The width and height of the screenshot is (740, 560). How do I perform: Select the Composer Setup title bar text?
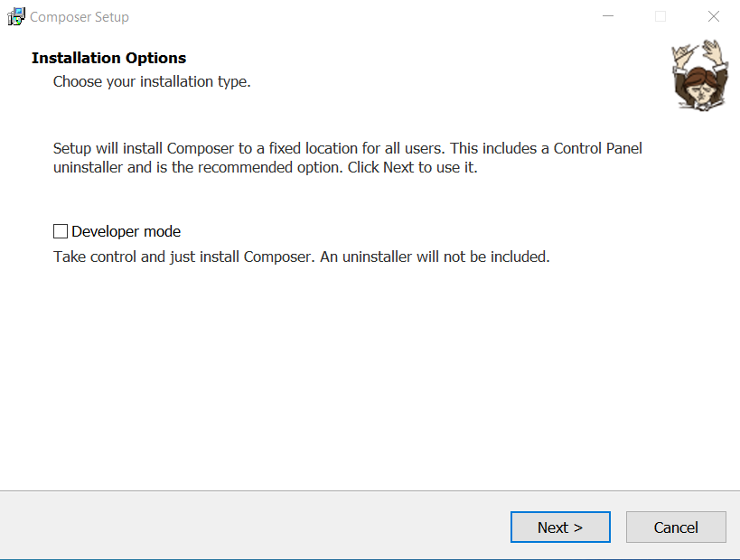(x=80, y=15)
